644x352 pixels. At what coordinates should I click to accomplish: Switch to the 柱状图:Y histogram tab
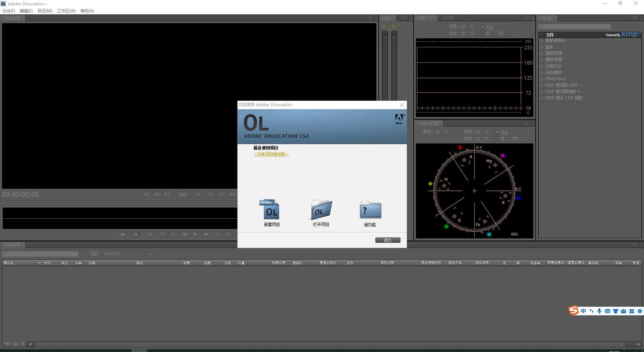point(451,18)
